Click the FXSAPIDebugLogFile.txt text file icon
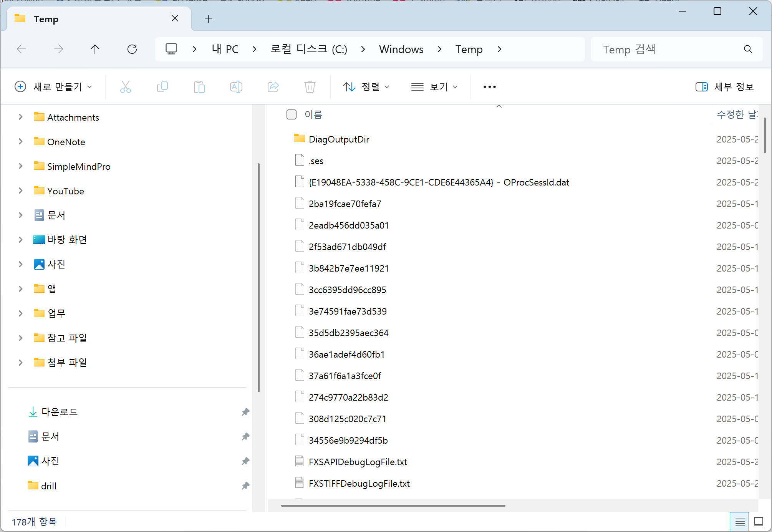 click(300, 461)
